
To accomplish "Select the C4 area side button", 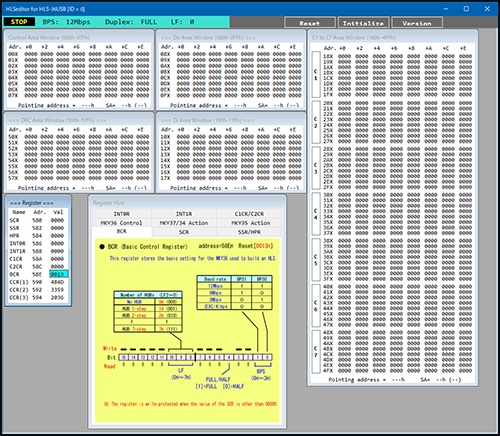I will (x=316, y=214).
